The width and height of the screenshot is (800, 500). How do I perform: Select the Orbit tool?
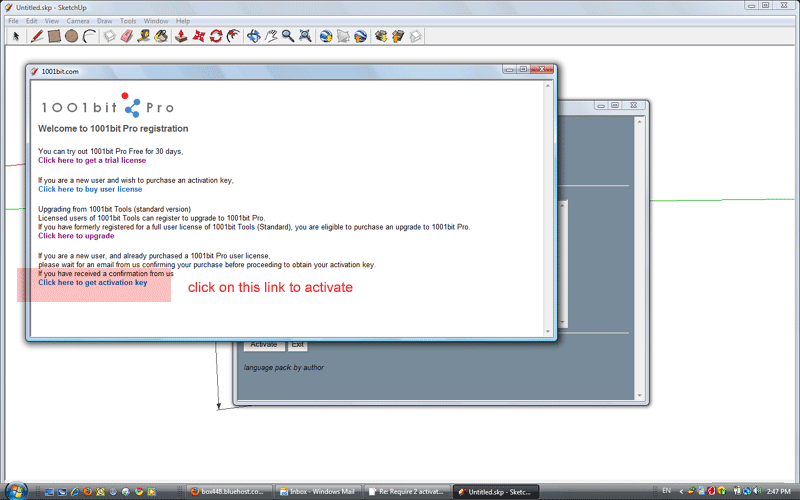click(254, 36)
